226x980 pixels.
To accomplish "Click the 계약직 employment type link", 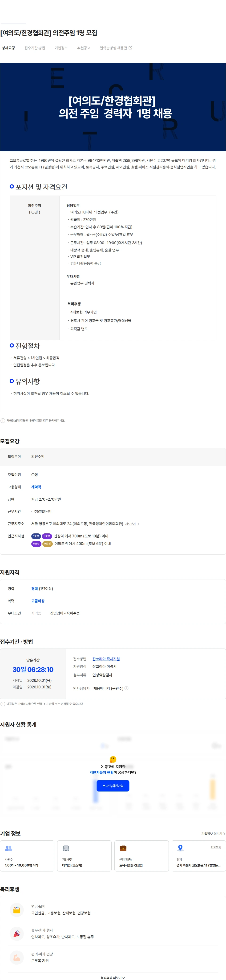I will [x=36, y=487].
